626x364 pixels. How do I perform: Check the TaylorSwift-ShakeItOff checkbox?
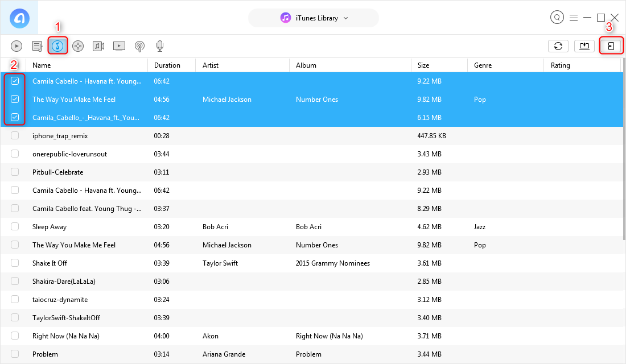point(15,318)
